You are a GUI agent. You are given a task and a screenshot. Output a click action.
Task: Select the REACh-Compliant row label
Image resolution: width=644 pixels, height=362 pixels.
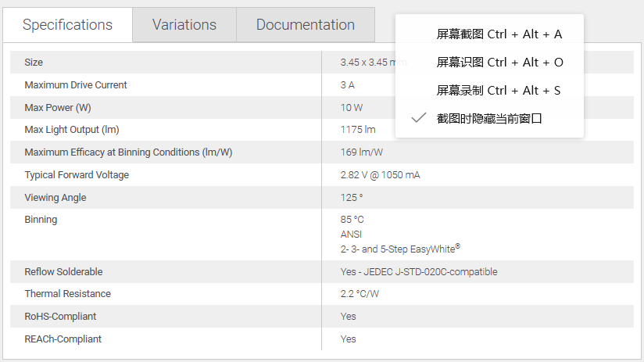tap(63, 339)
